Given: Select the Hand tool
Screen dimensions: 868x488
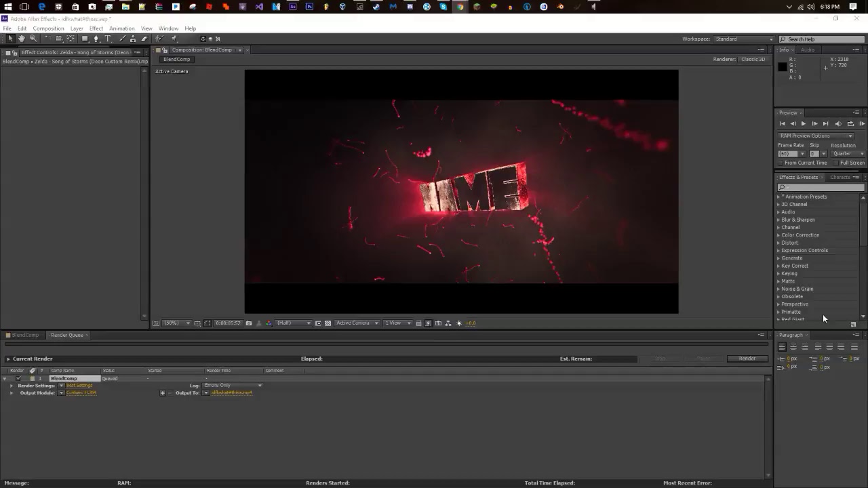Looking at the screenshot, I should tap(21, 39).
